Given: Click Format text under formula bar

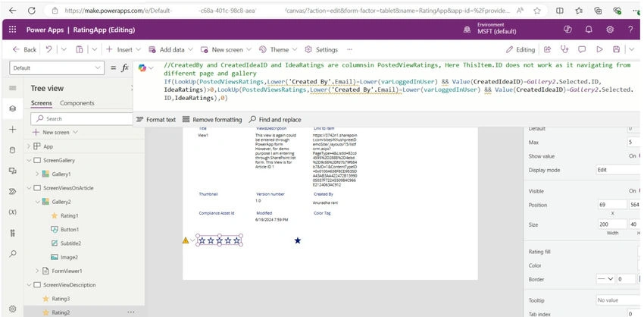Looking at the screenshot, I should coord(155,120).
